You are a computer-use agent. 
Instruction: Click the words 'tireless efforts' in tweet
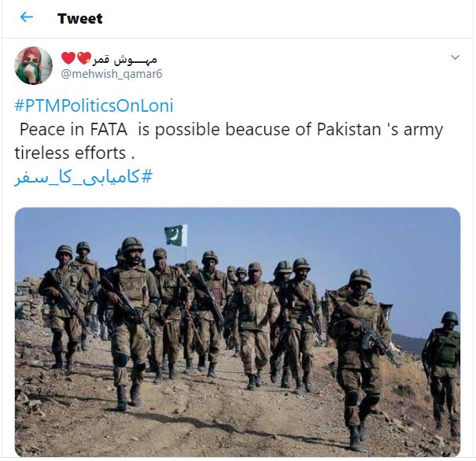[x=70, y=153]
